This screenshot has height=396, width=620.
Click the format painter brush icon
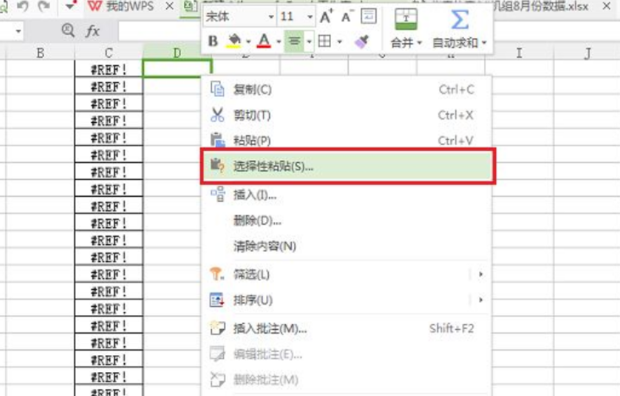coord(361,41)
